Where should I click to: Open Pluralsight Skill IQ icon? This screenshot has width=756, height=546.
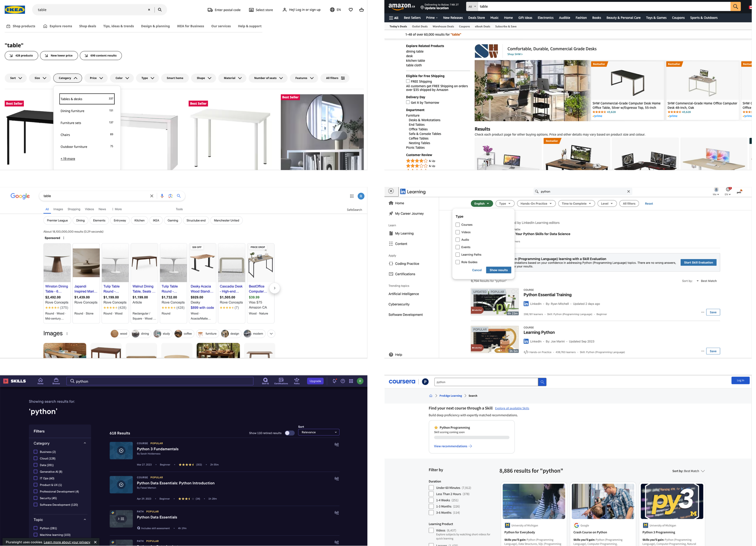point(265,381)
